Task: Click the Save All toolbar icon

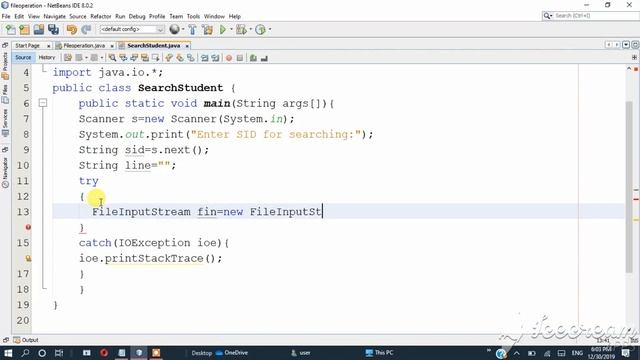Action: [x=53, y=29]
